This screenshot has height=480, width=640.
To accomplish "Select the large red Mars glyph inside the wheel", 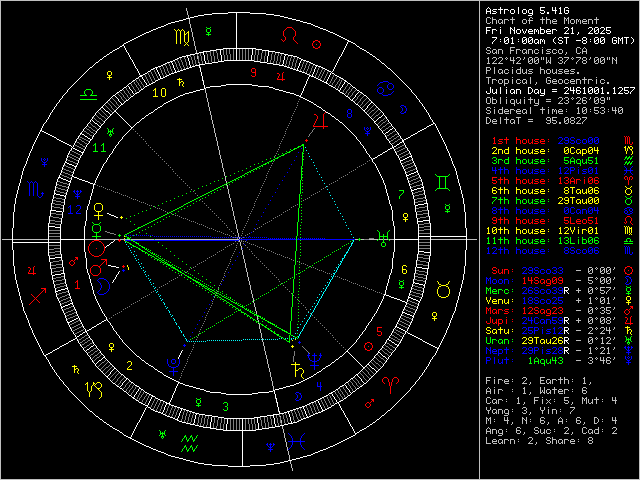I will [98, 267].
